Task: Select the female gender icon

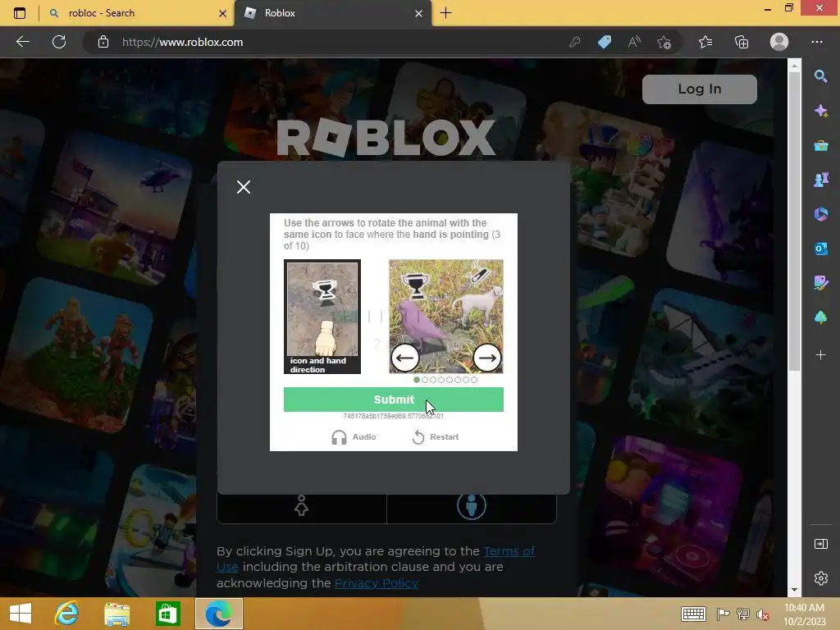Action: pyautogui.click(x=301, y=505)
